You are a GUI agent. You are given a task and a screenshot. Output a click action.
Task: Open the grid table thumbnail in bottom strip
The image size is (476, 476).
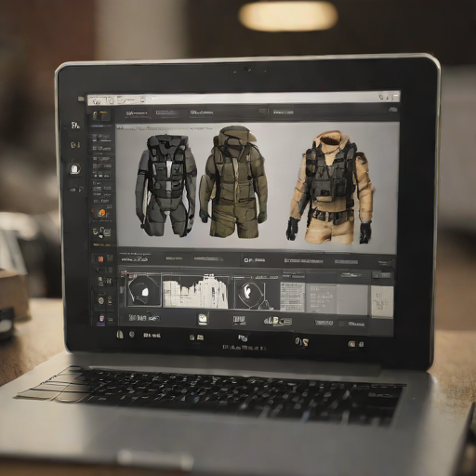(292, 296)
